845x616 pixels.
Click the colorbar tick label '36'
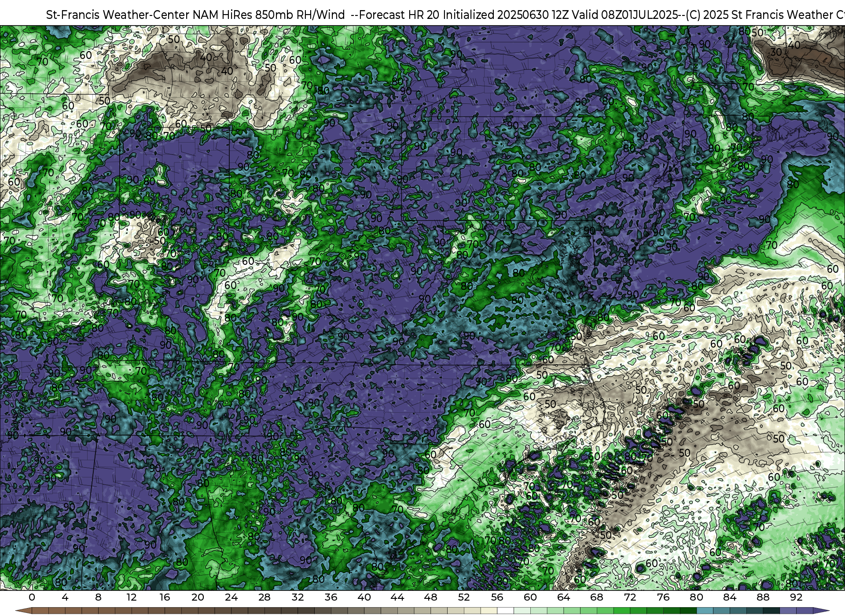[x=331, y=597]
